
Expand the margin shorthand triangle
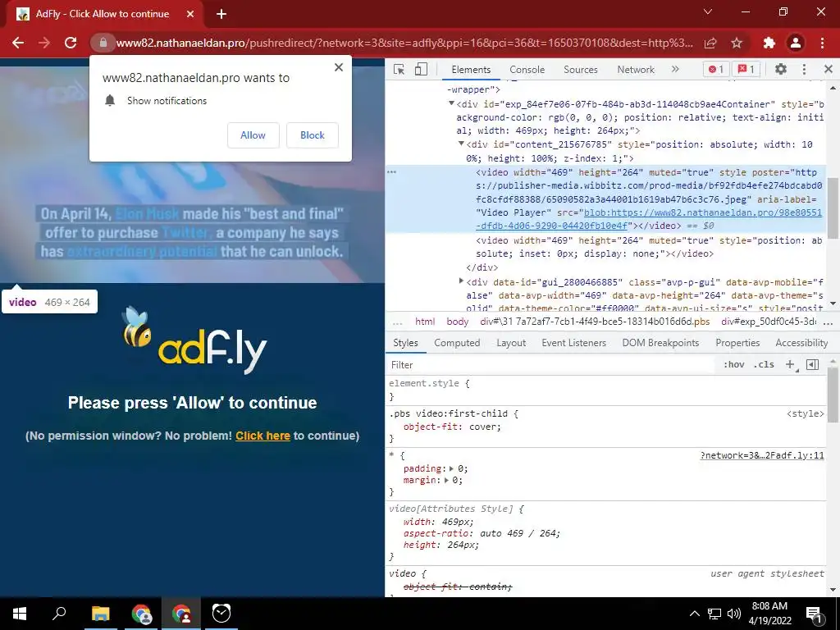click(447, 481)
